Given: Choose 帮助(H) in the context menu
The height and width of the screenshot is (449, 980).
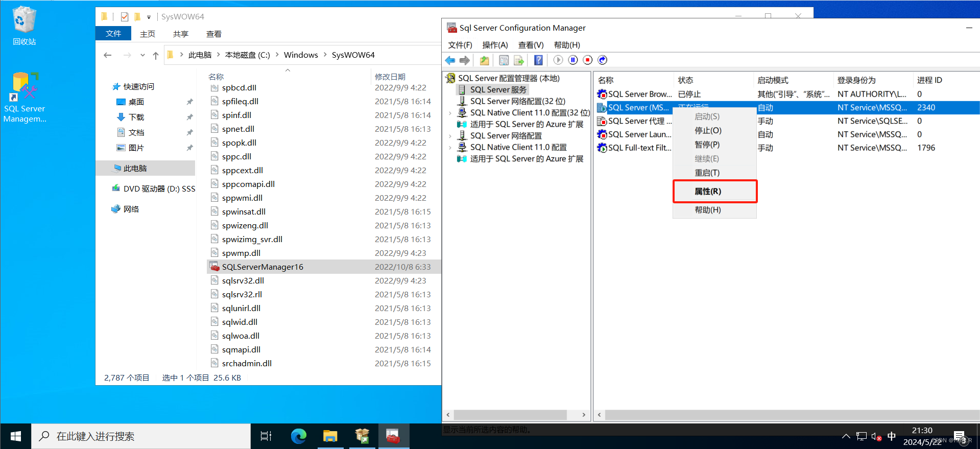Looking at the screenshot, I should (x=714, y=210).
